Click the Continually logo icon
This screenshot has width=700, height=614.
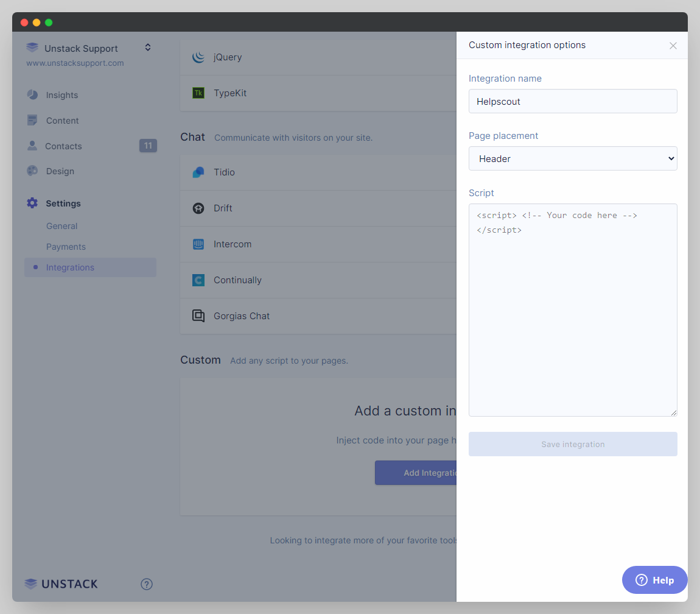(x=198, y=280)
